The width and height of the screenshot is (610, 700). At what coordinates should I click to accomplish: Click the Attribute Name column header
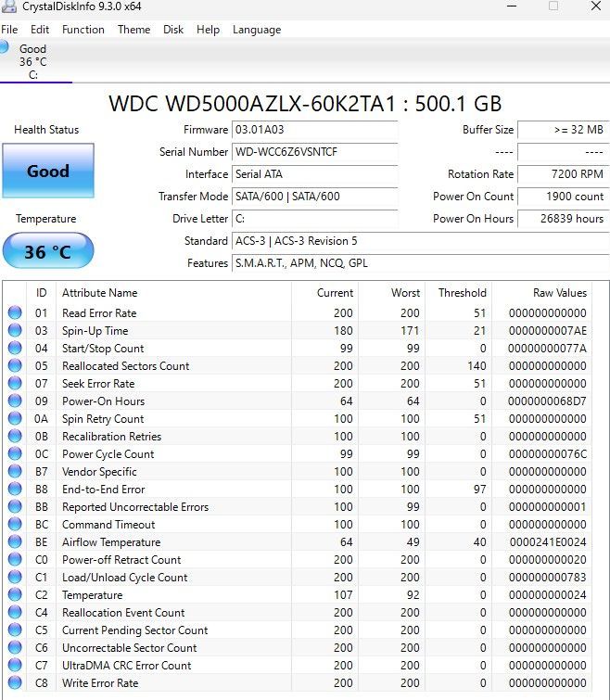click(99, 293)
